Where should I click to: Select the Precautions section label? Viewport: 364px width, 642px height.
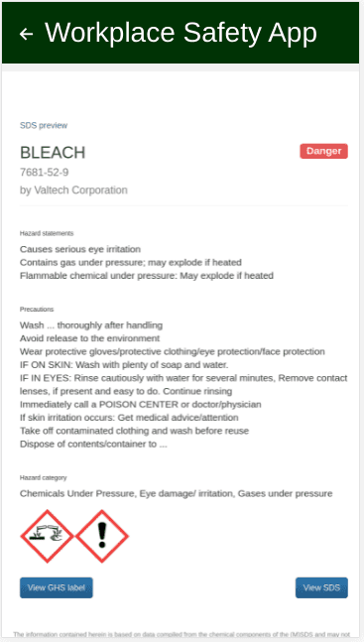tap(37, 310)
